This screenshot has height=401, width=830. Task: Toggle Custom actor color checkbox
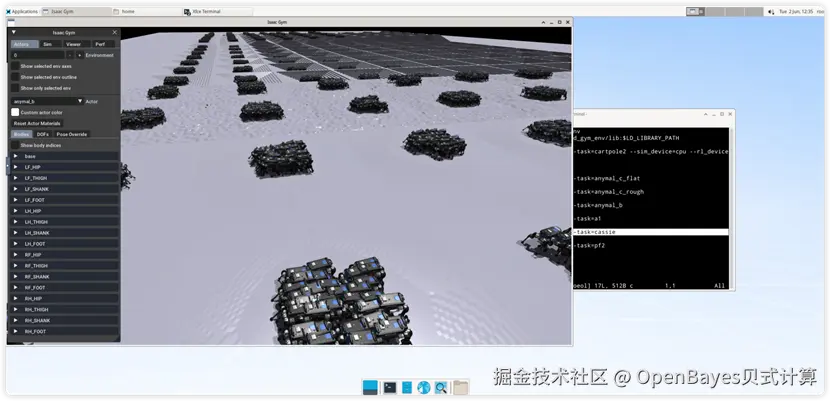click(15, 112)
